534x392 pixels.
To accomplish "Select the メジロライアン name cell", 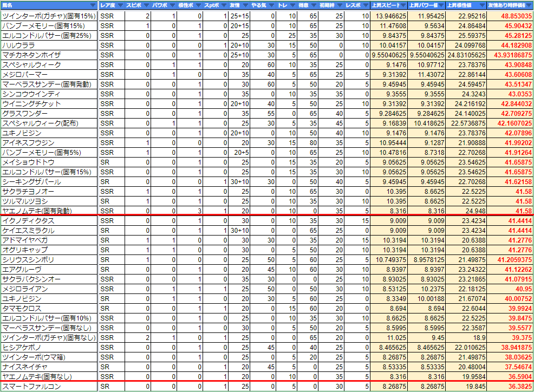I will (49, 289).
